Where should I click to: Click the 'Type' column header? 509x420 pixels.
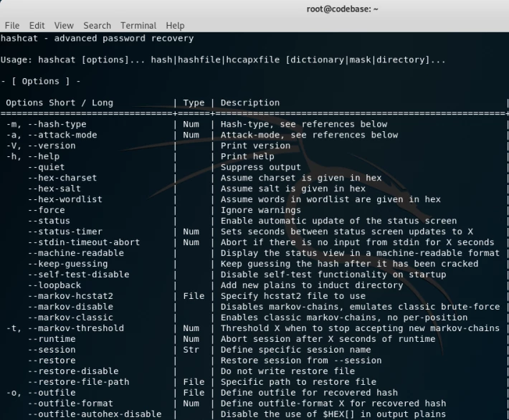(x=194, y=103)
